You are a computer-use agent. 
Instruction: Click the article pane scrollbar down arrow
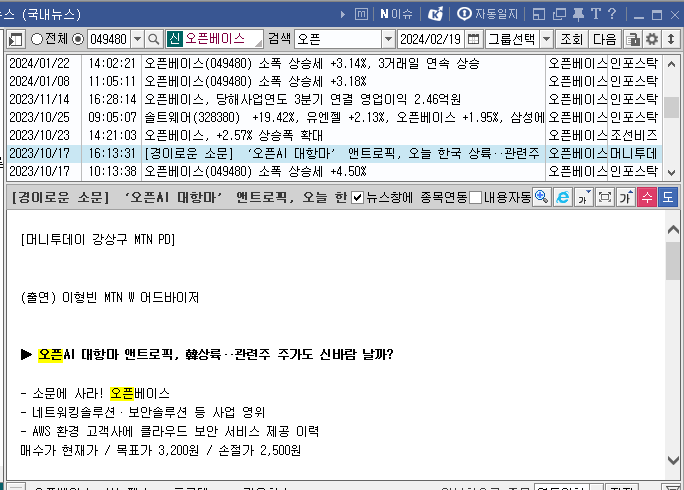point(674,460)
